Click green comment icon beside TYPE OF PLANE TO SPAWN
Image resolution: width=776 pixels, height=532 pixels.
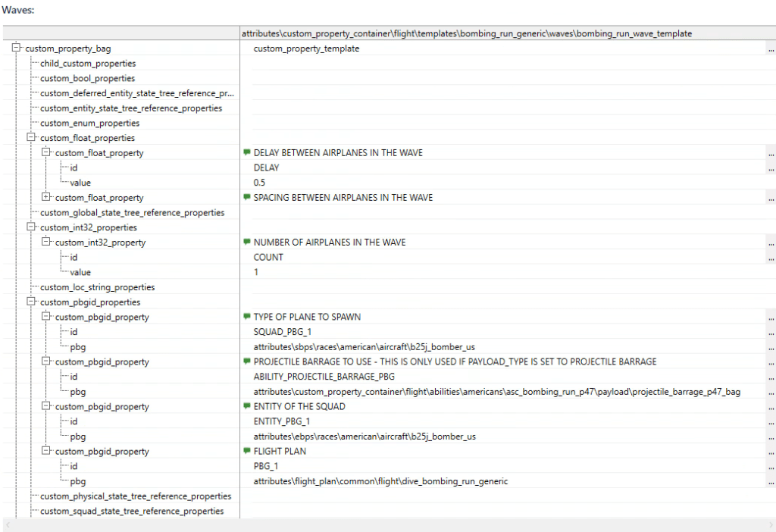(x=246, y=317)
